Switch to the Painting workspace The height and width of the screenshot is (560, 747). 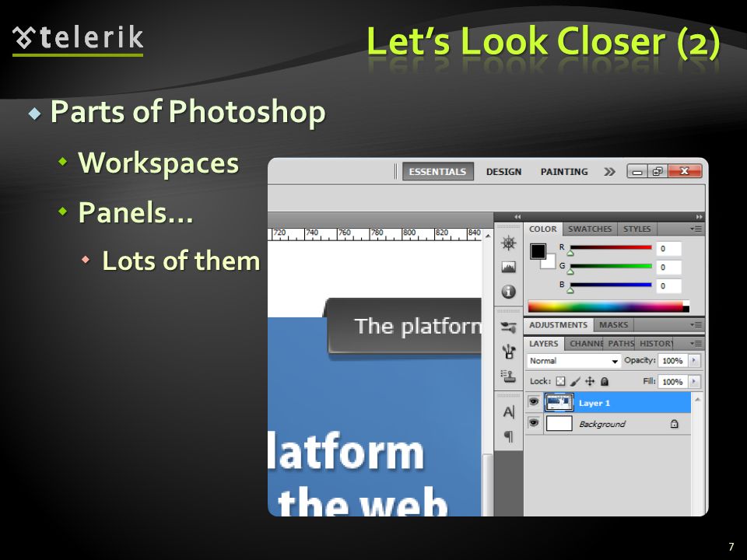click(x=564, y=172)
